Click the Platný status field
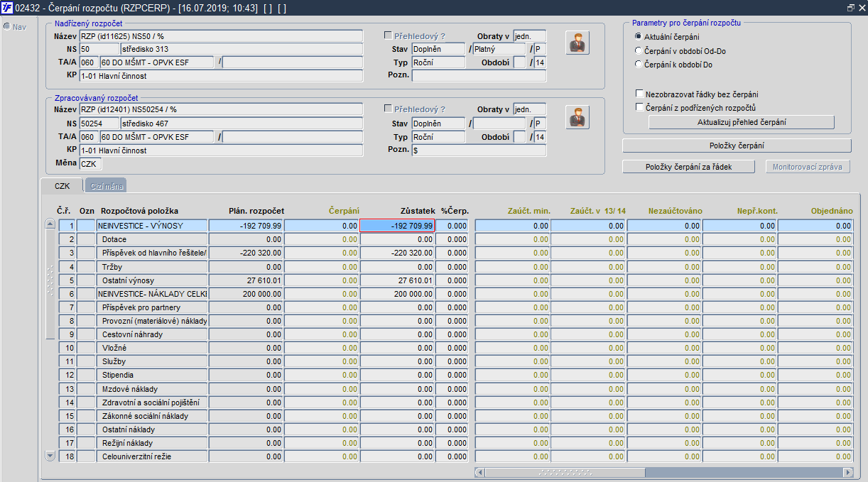 click(x=499, y=50)
